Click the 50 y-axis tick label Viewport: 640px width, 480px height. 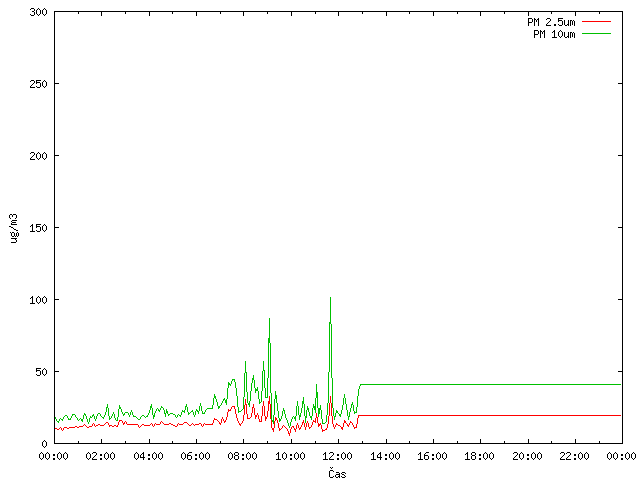click(42, 372)
